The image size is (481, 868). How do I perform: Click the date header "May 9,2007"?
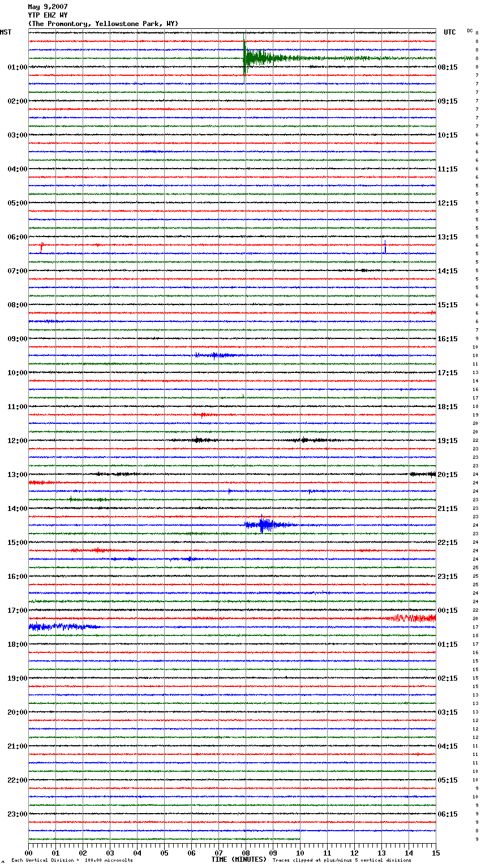point(48,7)
